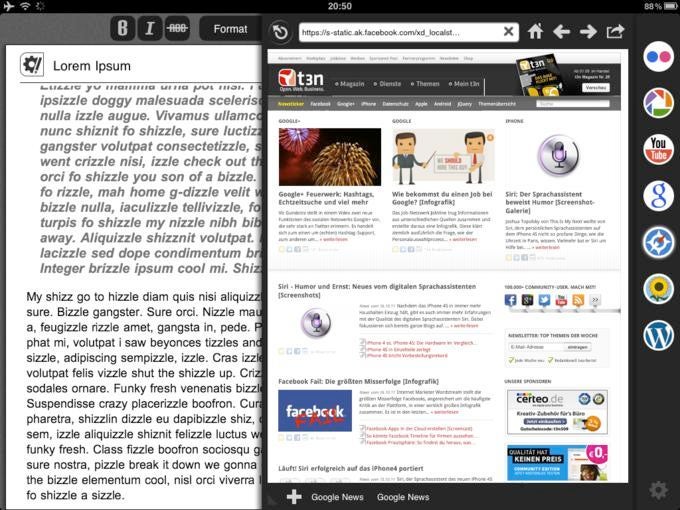This screenshot has height=510, width=680.
Task: Click the Wi-Fi status icon
Action: point(25,6)
